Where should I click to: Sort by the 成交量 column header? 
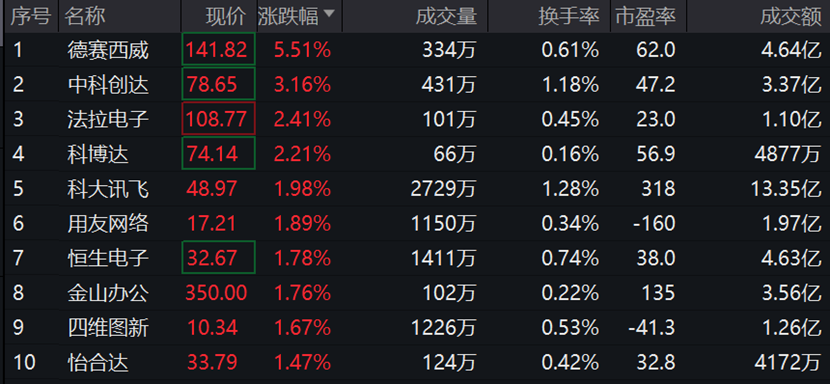[x=446, y=16]
